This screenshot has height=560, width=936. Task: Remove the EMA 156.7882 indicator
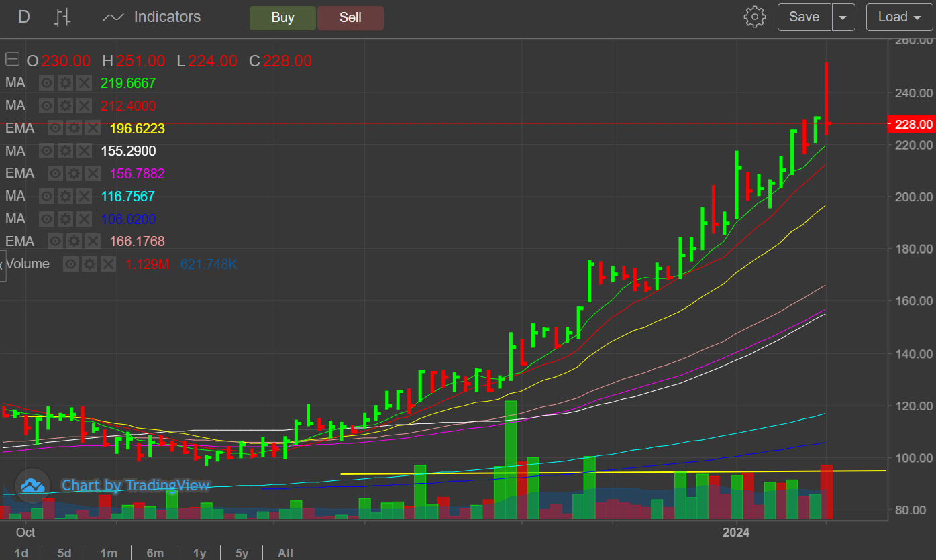(93, 173)
